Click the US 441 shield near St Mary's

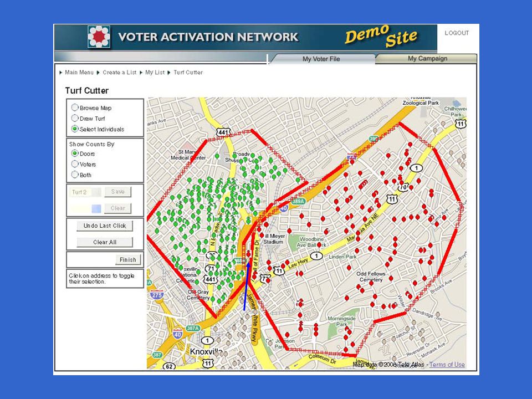click(223, 132)
